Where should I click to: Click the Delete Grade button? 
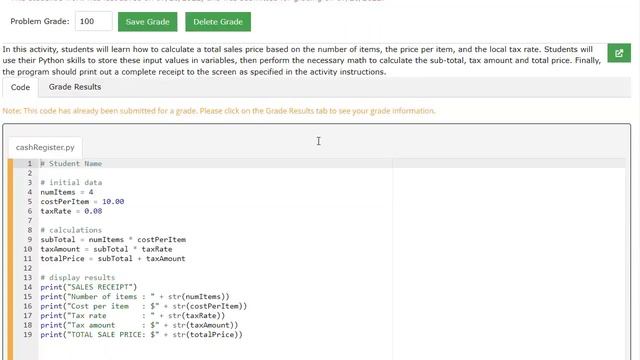coord(218,22)
